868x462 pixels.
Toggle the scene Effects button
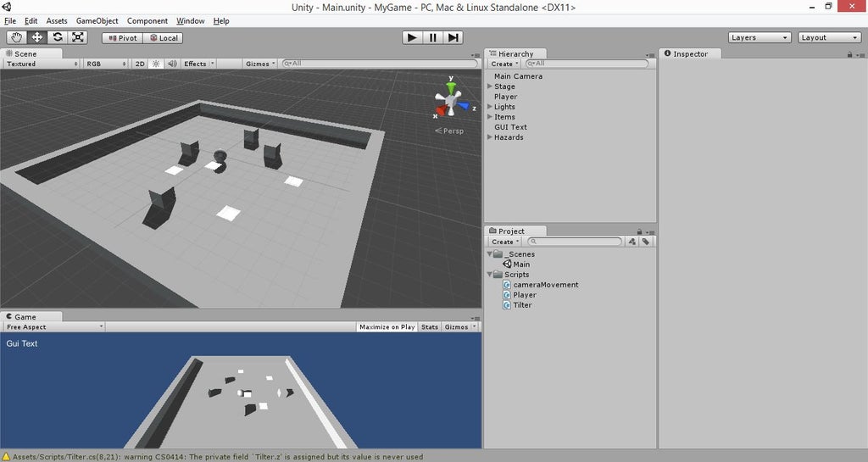click(195, 64)
